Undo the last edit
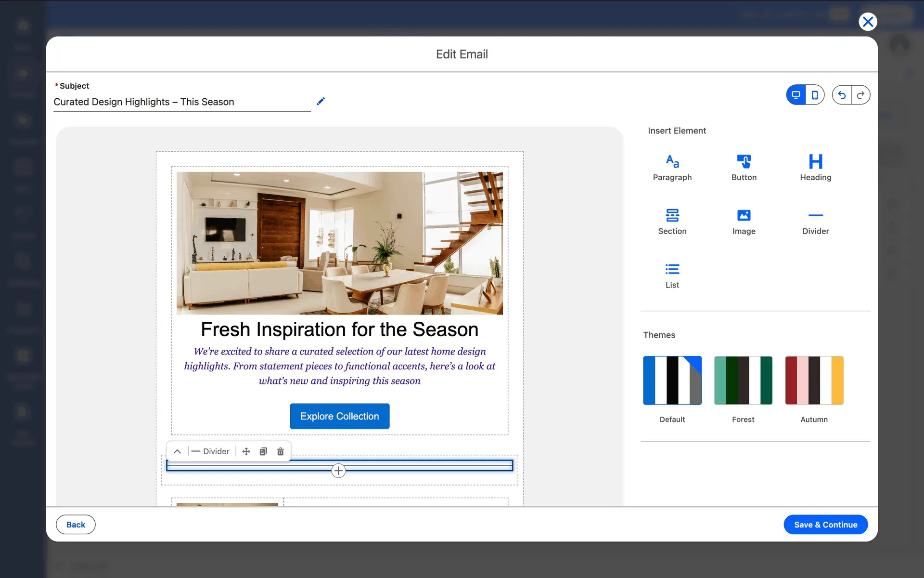Screen dimensions: 924x578 tap(842, 95)
